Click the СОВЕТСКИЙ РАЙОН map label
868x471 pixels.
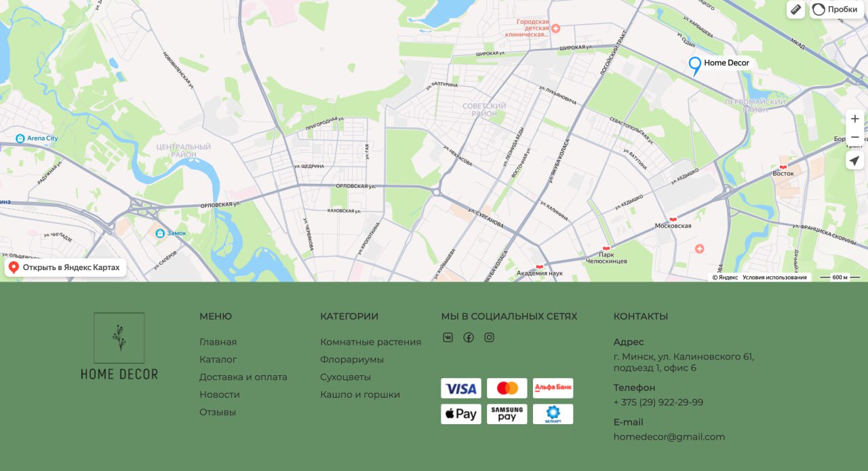coord(484,110)
